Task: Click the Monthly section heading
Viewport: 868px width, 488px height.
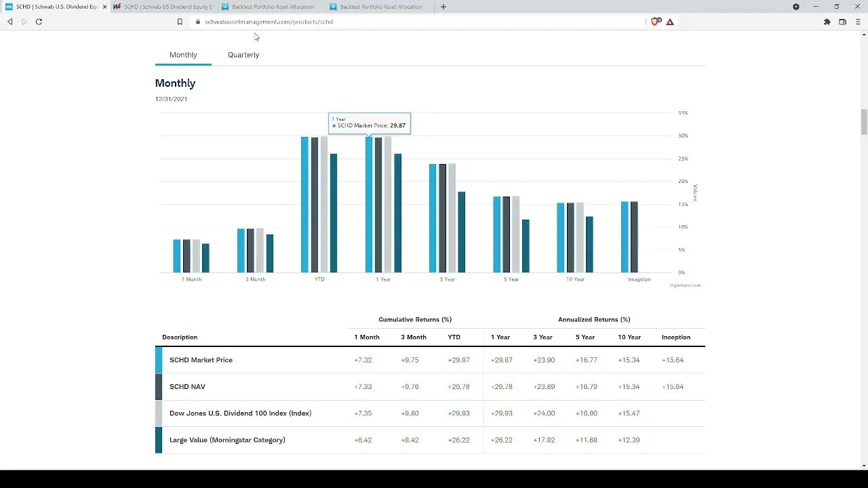Action: point(175,83)
